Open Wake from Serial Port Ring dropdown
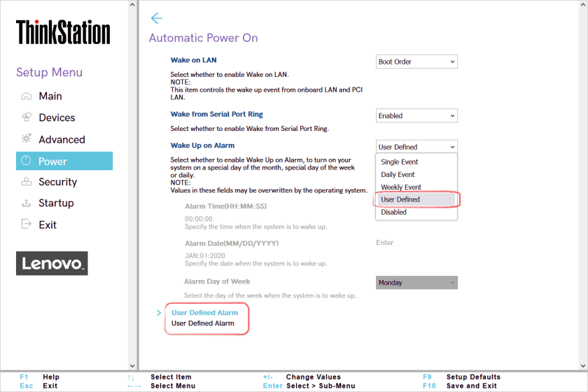Image resolution: width=588 pixels, height=392 pixels. point(416,115)
